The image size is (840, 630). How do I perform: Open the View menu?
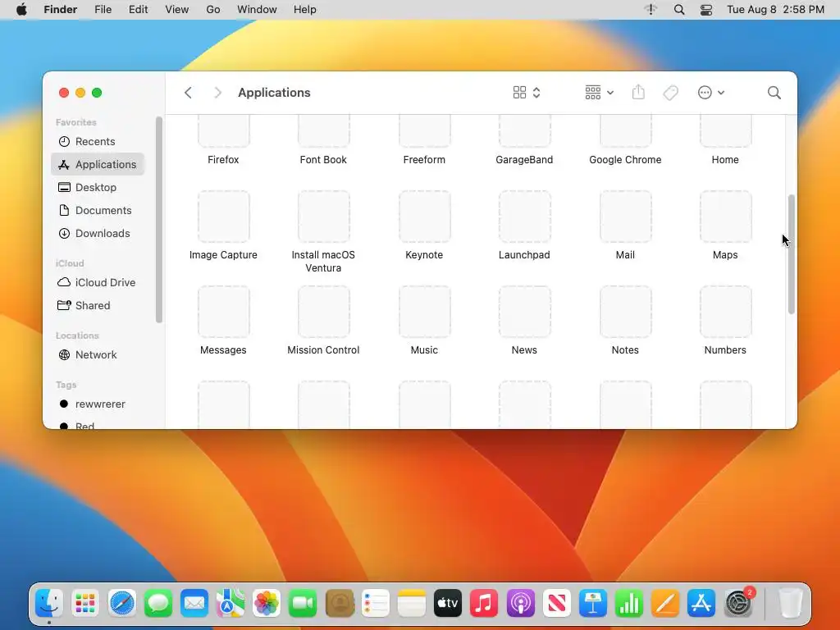click(177, 10)
